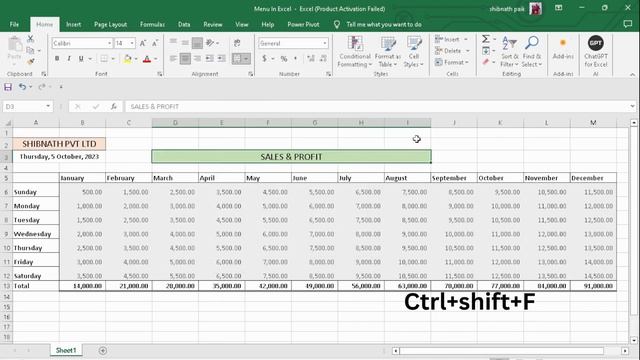The width and height of the screenshot is (640, 360).
Task: Toggle Align Left for the cell
Action: pyautogui.click(x=173, y=59)
